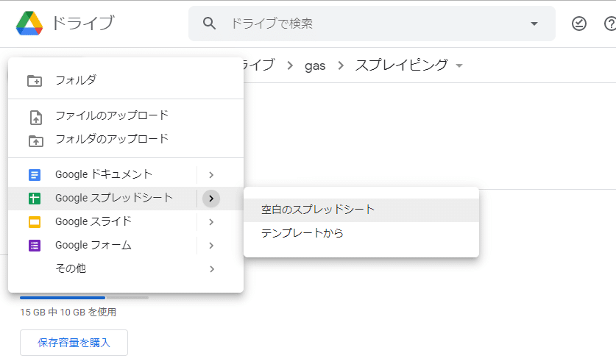Viewport: 616px width, 364px height.
Task: Choose テンプレートから option
Action: (361, 234)
